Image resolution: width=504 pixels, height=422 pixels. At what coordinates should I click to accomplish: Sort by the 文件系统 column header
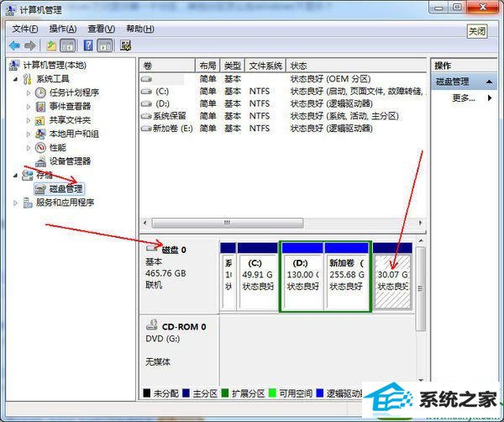[265, 66]
